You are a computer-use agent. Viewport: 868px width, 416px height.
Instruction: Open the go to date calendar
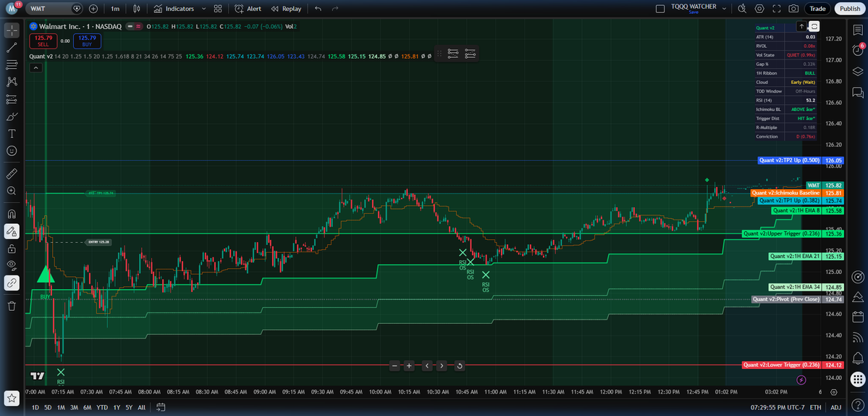[161, 408]
